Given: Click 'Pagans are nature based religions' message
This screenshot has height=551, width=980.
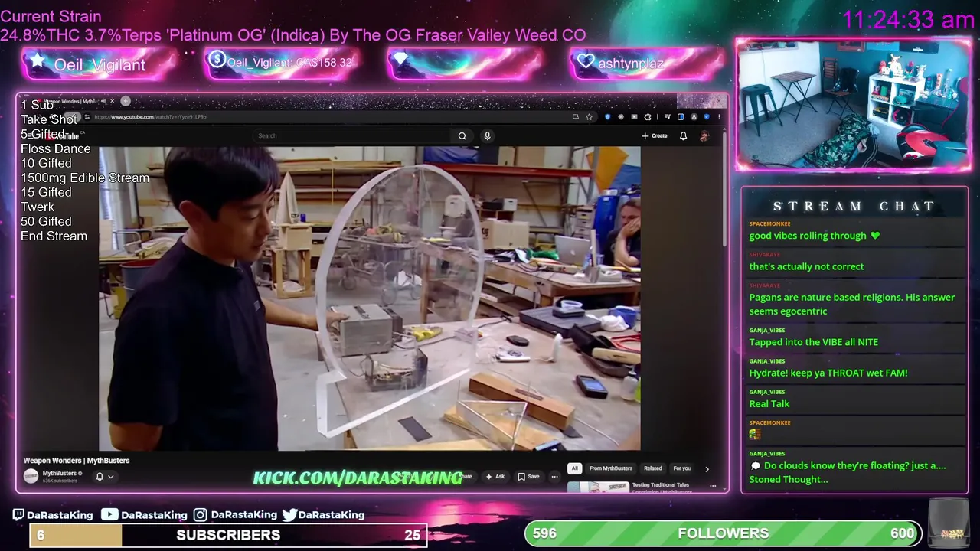Looking at the screenshot, I should pyautogui.click(x=852, y=304).
